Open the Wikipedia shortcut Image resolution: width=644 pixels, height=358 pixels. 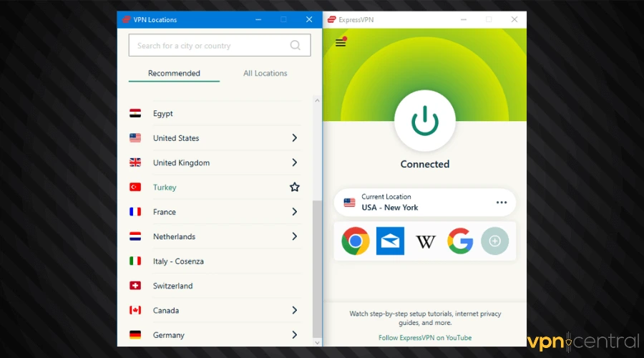[x=426, y=241]
